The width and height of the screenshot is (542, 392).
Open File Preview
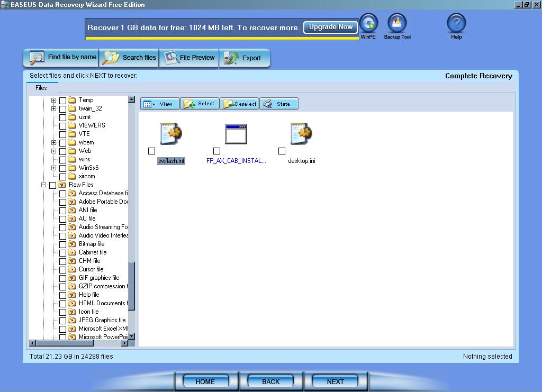tap(189, 58)
